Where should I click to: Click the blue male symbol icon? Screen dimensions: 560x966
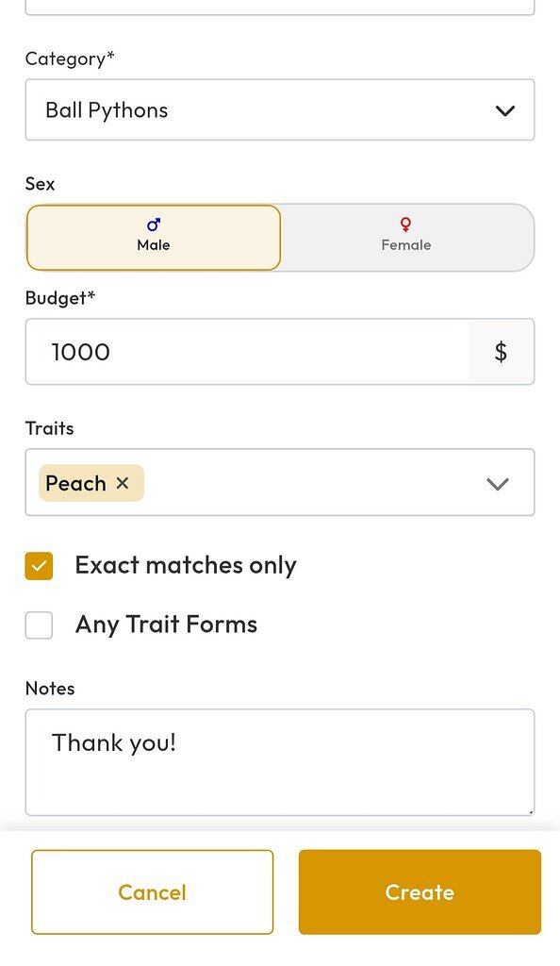point(154,225)
